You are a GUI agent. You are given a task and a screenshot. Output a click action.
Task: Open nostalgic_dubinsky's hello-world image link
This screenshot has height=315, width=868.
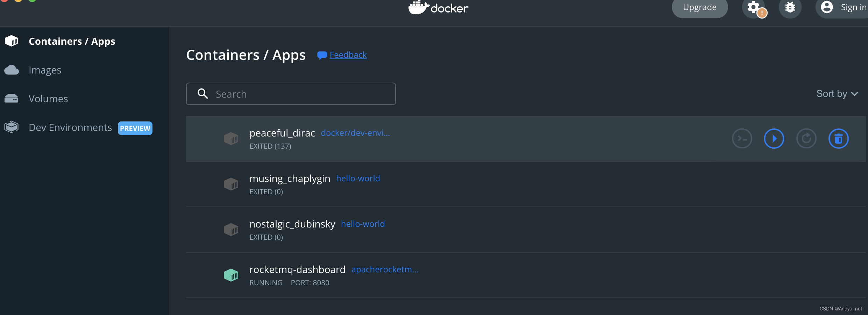coord(363,224)
